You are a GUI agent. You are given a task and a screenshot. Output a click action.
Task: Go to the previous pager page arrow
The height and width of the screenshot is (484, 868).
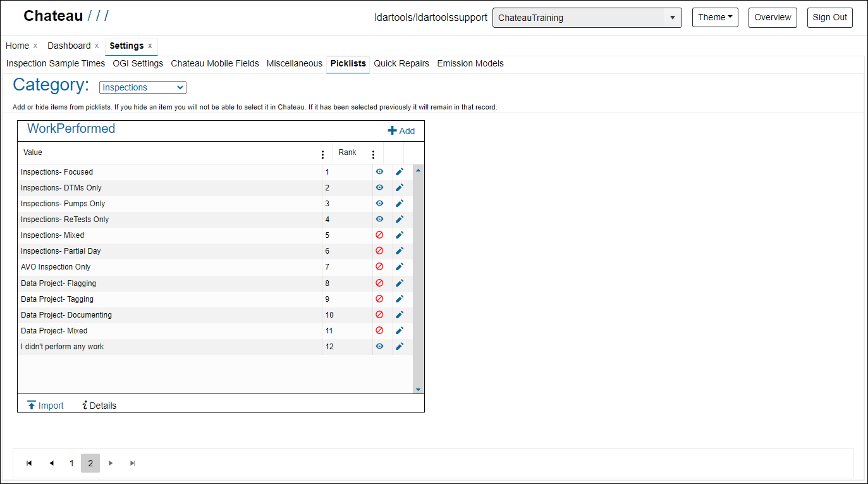pos(51,463)
